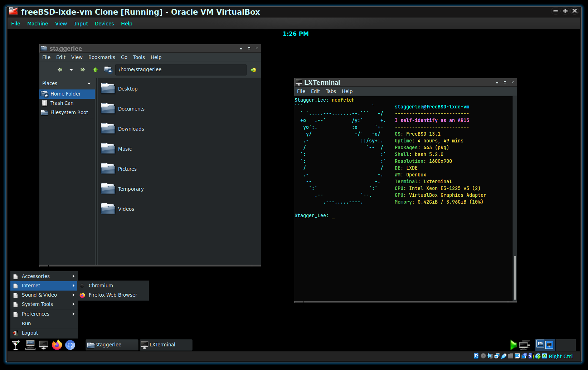
Task: Open the Tools menu in file manager
Action: (139, 57)
